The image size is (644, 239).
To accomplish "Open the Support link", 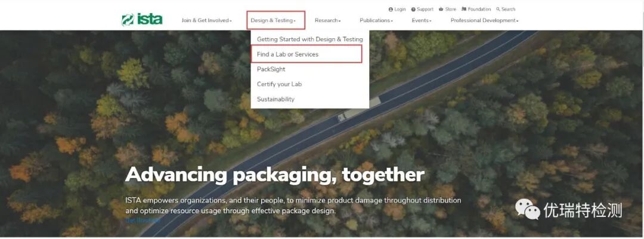I will (x=422, y=9).
